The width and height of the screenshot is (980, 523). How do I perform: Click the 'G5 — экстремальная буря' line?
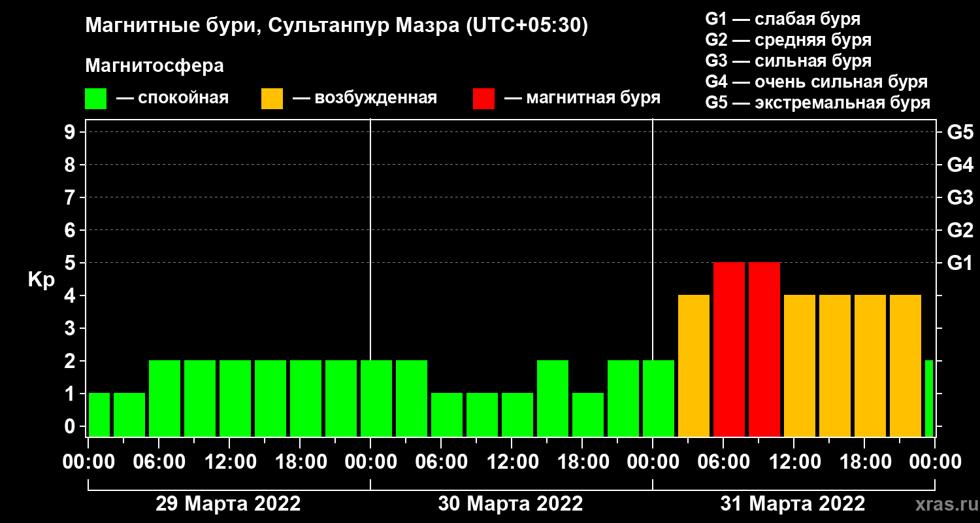(818, 103)
